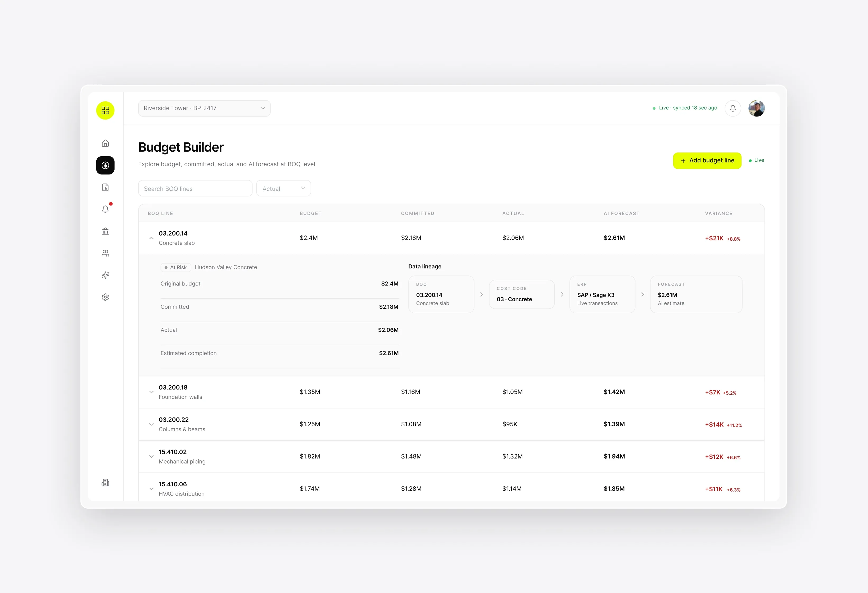The width and height of the screenshot is (868, 593).
Task: Click the top-right notification bell
Action: (x=733, y=108)
